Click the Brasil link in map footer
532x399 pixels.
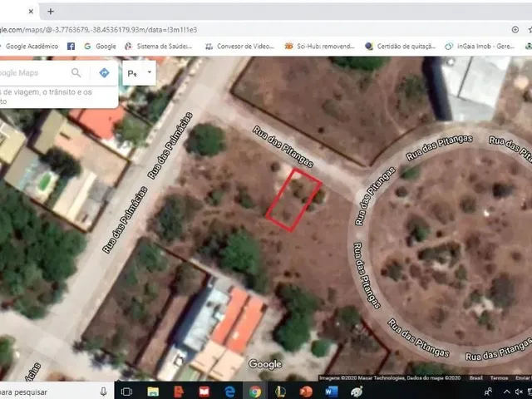[x=475, y=377]
